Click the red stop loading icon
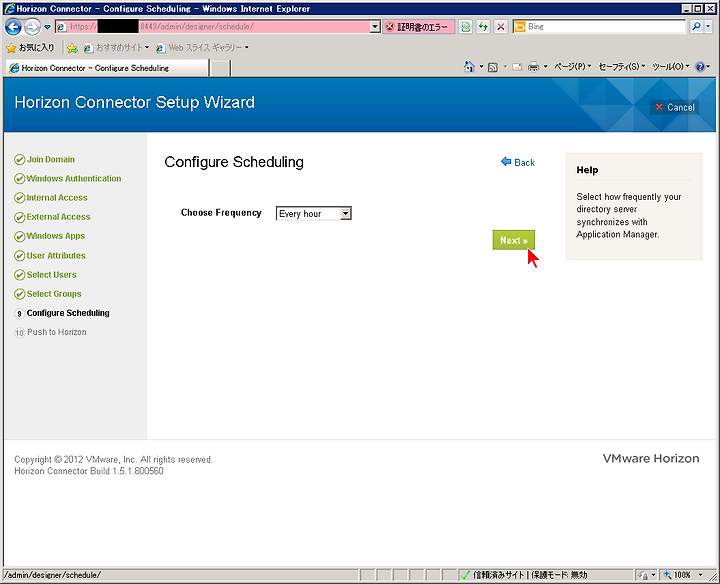Viewport: 720px width, 584px height. 501,27
